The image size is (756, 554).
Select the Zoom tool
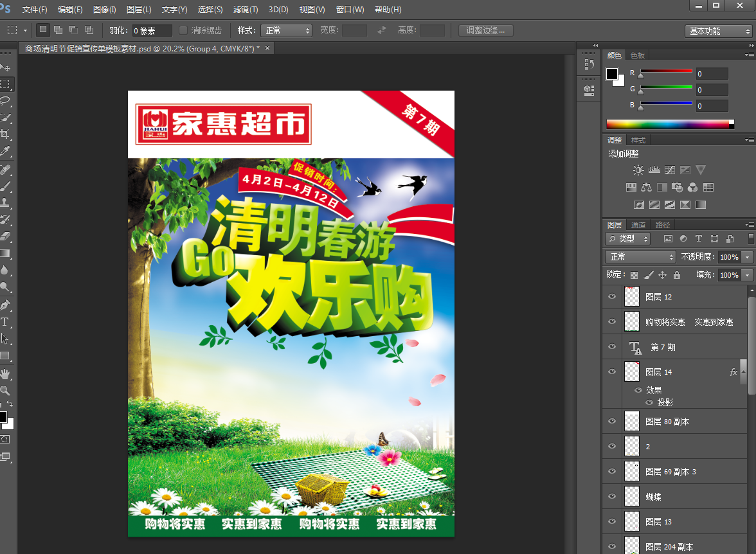(5, 390)
